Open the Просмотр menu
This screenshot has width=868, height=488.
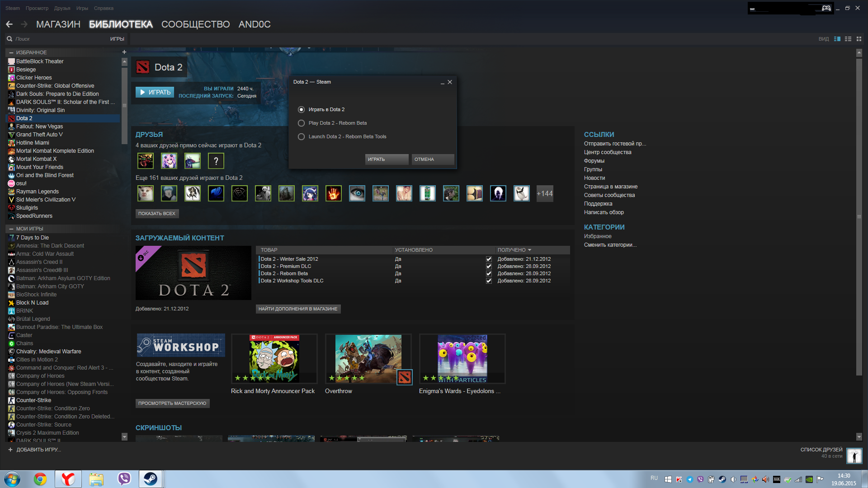[37, 8]
